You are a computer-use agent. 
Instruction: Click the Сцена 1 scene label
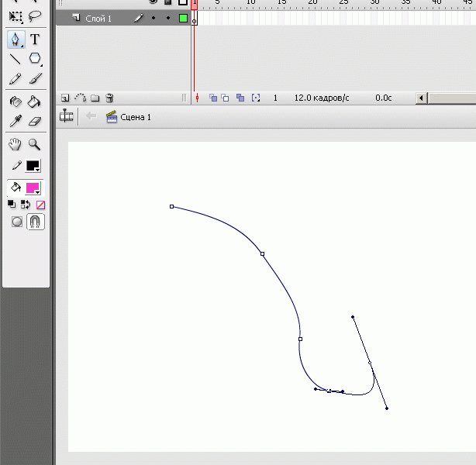coord(136,117)
